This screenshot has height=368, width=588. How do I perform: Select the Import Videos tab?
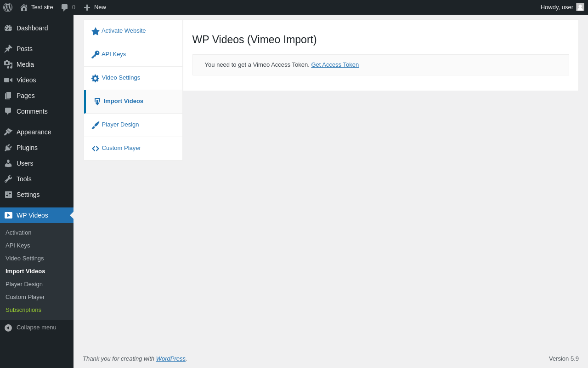[x=133, y=102]
